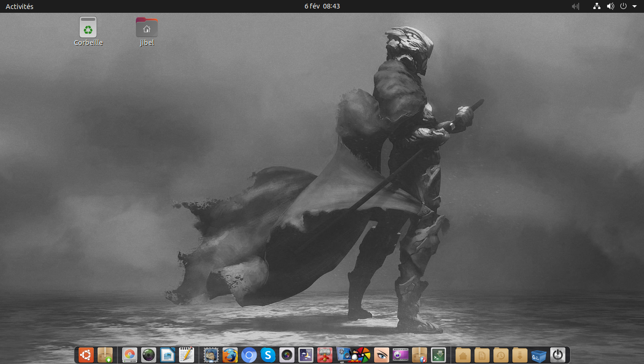Open the Downloads folder in dock
644x364 pixels.
pos(520,355)
